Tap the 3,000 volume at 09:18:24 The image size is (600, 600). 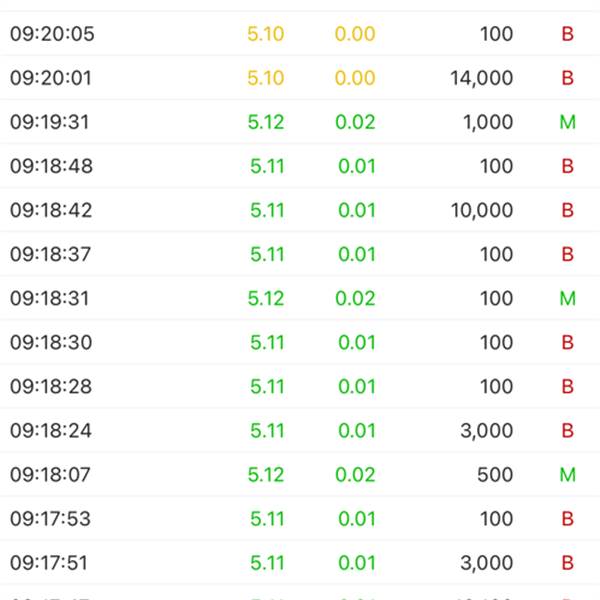pos(487,431)
